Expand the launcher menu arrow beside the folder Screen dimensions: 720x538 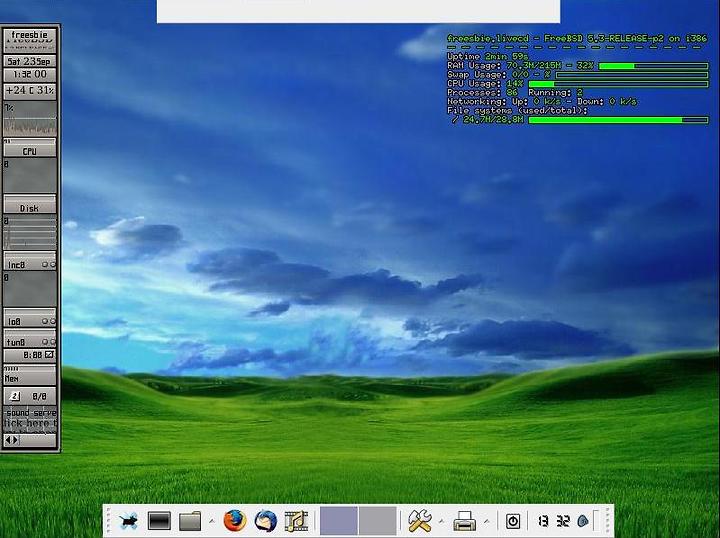[x=212, y=521]
